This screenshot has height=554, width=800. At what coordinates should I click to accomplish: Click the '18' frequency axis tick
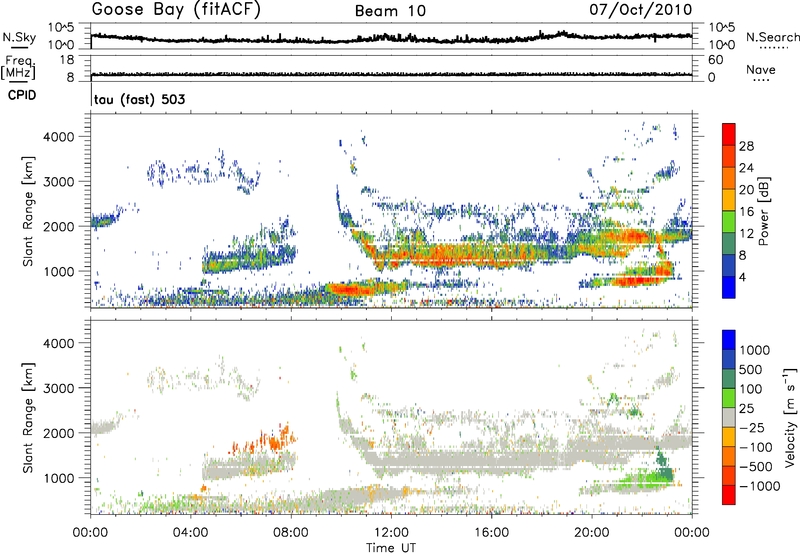pos(67,60)
